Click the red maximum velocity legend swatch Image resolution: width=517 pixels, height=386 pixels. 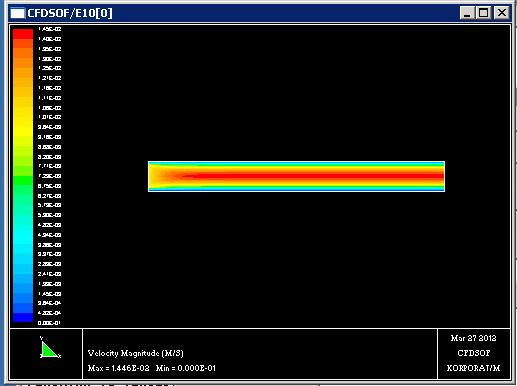pos(23,34)
